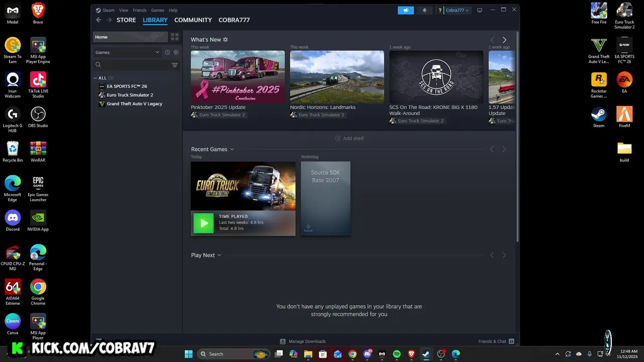Collapse the ALL games category

96,78
